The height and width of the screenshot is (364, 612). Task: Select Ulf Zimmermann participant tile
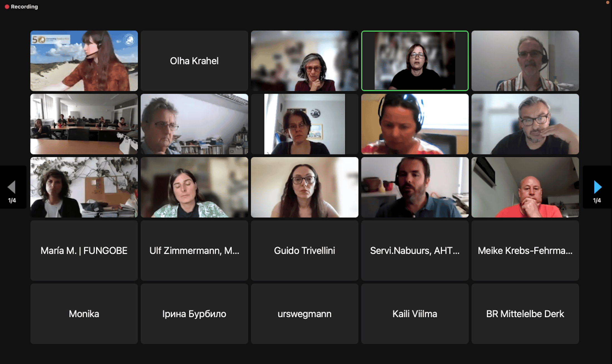(x=194, y=251)
